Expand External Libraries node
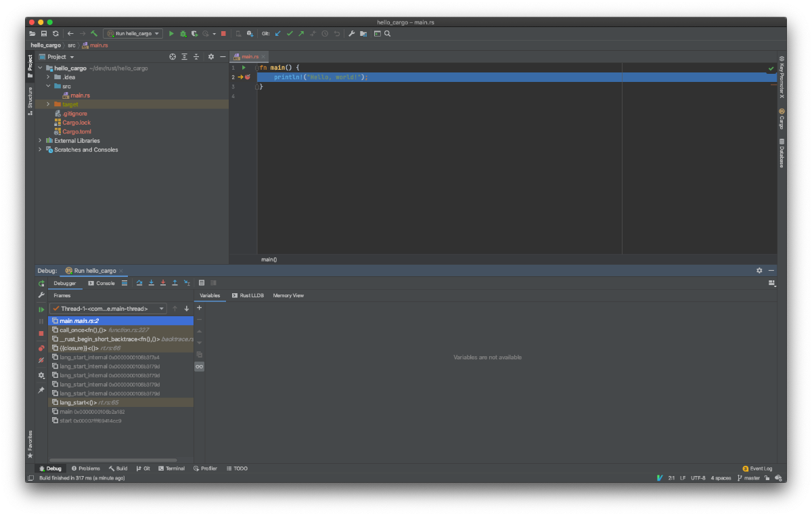 pos(40,141)
